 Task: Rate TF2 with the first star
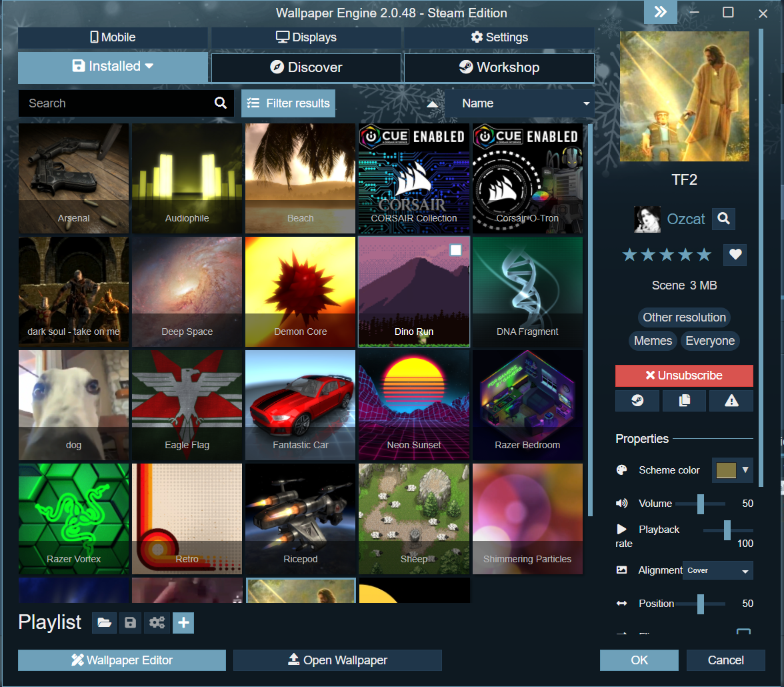pyautogui.click(x=629, y=255)
